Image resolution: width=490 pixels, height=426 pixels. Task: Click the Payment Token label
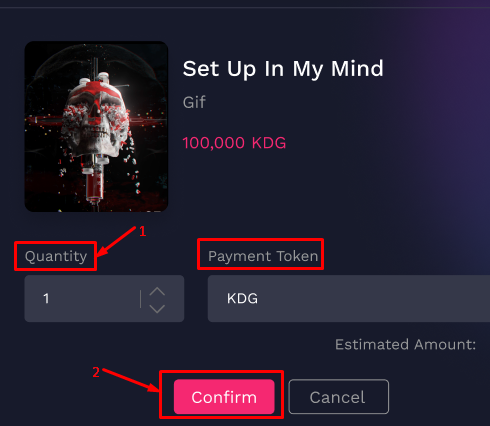click(263, 256)
